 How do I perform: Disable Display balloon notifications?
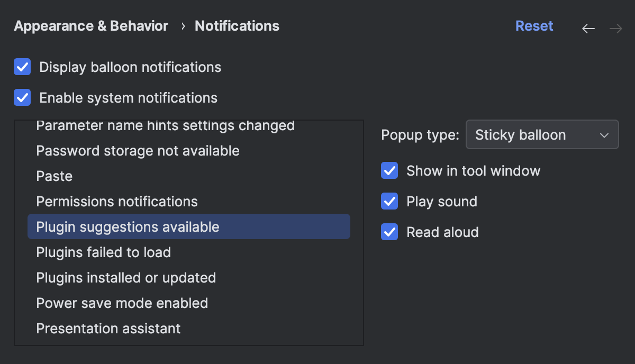(x=22, y=67)
